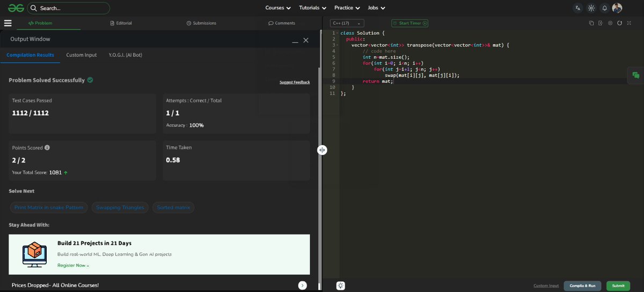Minimize the Output Window
The width and height of the screenshot is (644, 292).
click(295, 41)
